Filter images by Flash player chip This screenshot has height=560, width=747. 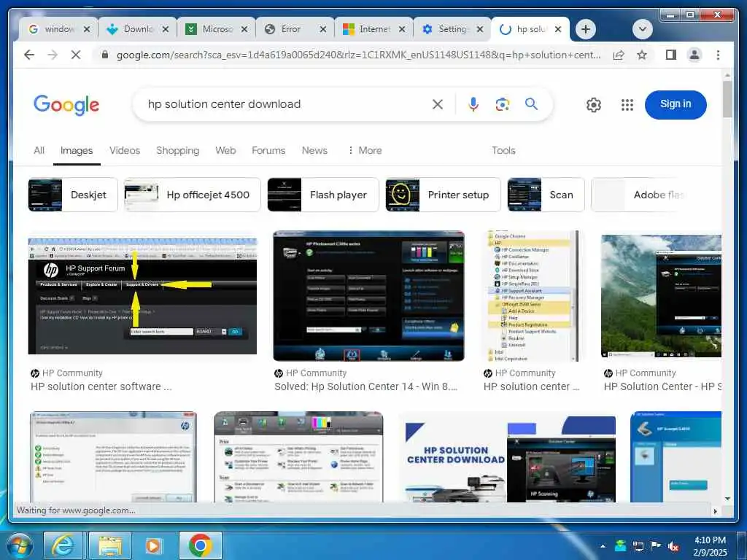[323, 195]
